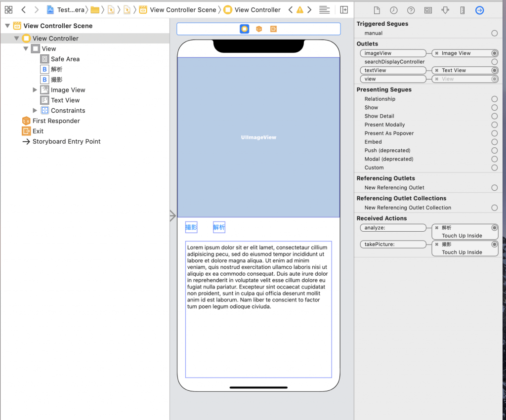This screenshot has width=506, height=420.
Task: Click the storyboard entry point arrow
Action: (x=173, y=215)
